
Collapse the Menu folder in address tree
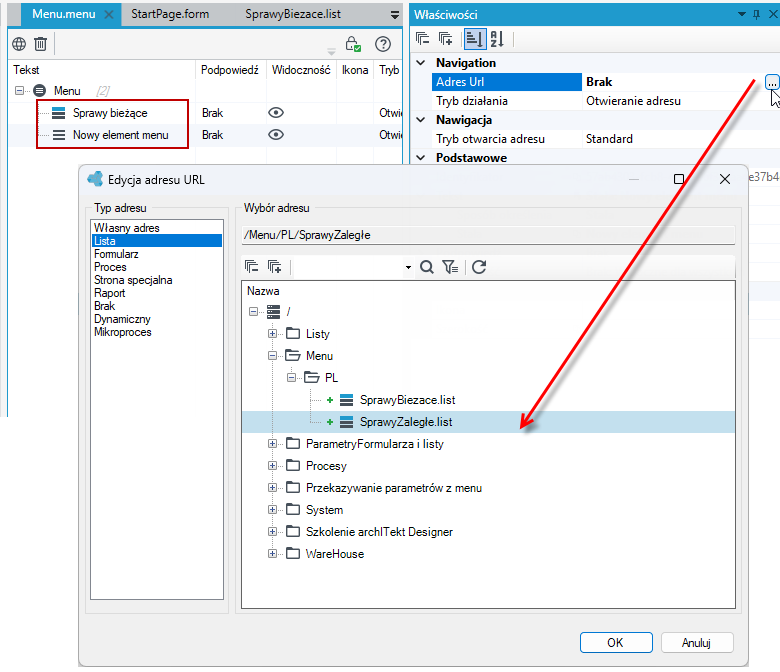272,356
